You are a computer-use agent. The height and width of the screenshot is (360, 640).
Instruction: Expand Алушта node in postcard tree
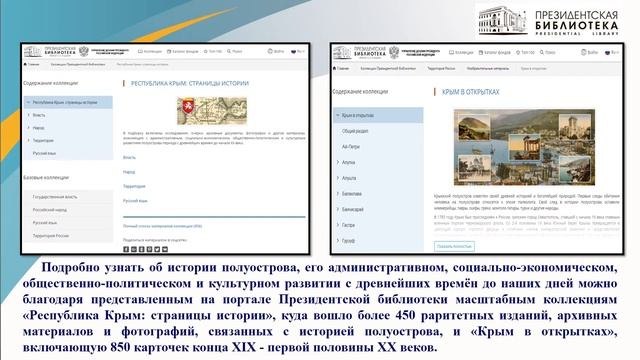[338, 178]
